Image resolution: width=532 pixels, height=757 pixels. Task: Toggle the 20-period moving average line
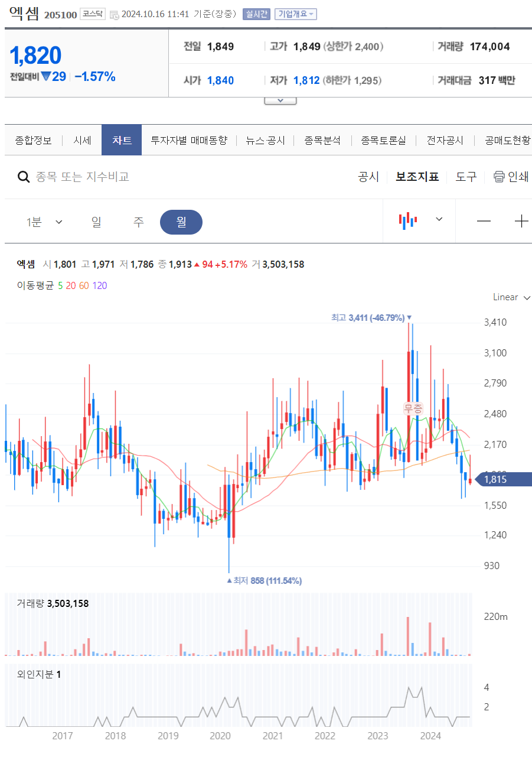pos(71,285)
